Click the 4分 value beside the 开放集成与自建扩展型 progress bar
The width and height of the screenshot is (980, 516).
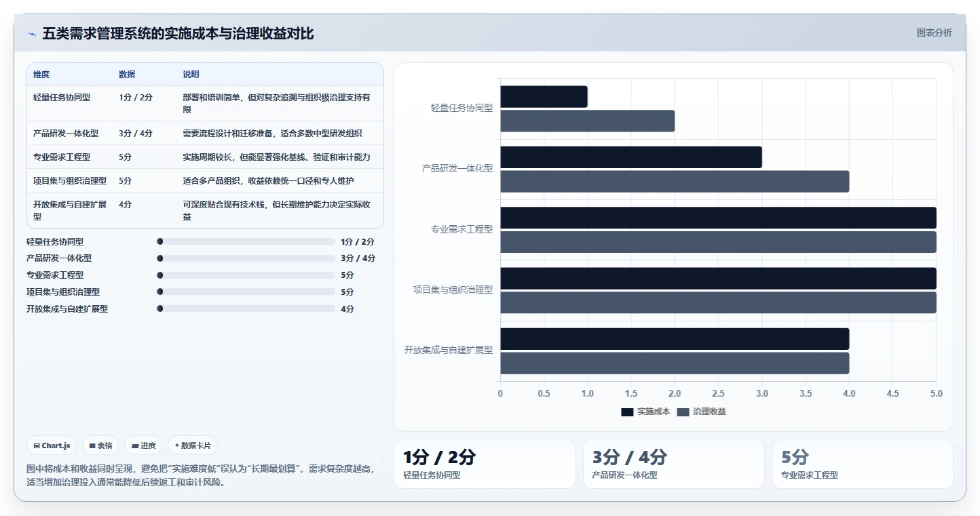pos(347,309)
